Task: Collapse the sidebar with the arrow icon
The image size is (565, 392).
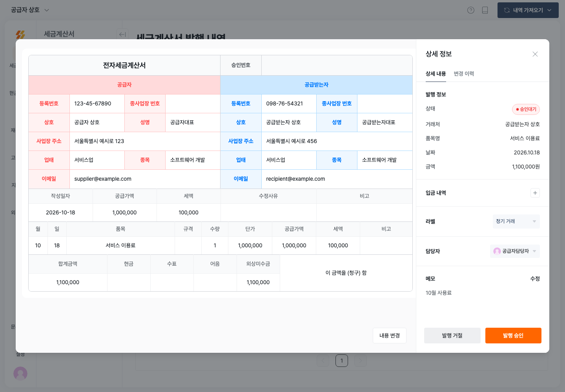Action: (122, 34)
